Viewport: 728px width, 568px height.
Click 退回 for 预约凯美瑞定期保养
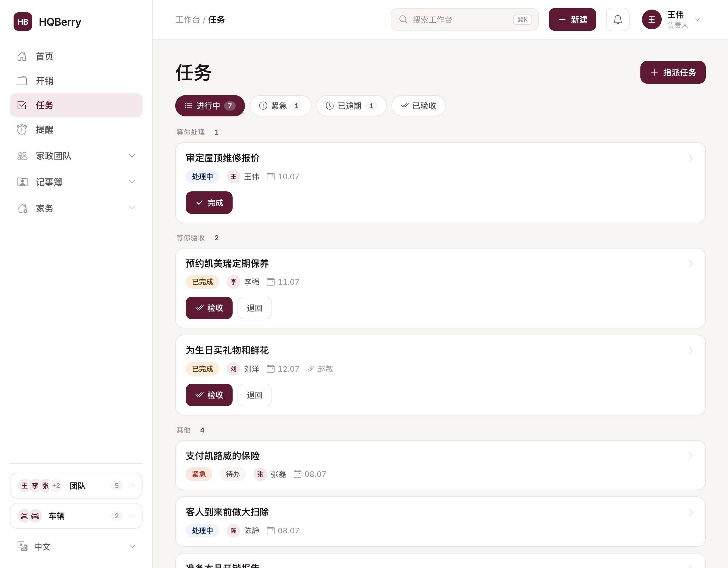click(255, 308)
